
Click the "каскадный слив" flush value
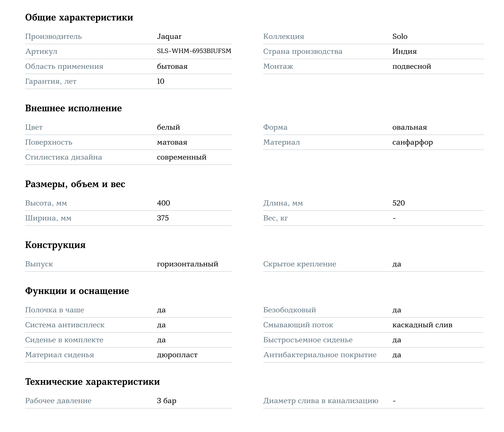coord(422,325)
